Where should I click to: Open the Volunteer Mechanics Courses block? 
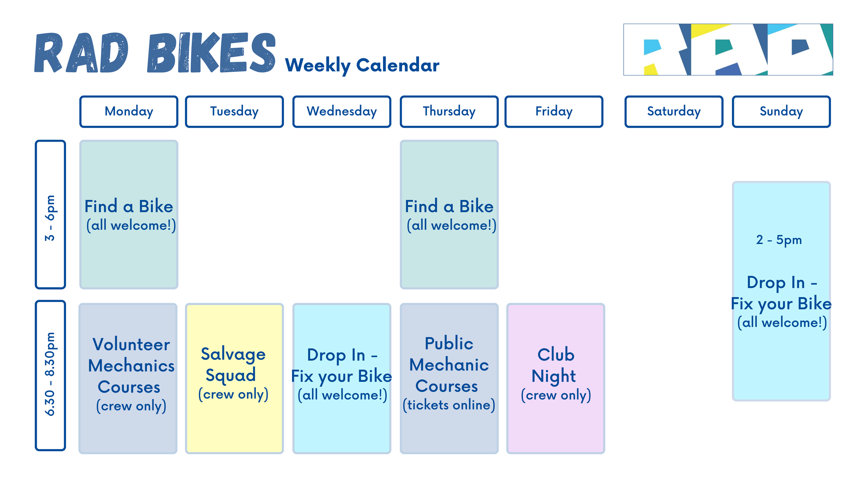click(x=128, y=379)
